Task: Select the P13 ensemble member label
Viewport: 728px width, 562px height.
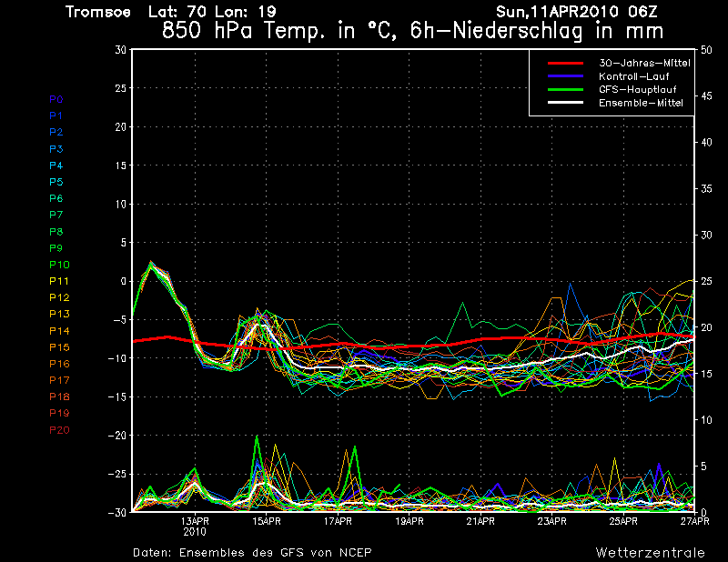Action: click(x=58, y=314)
